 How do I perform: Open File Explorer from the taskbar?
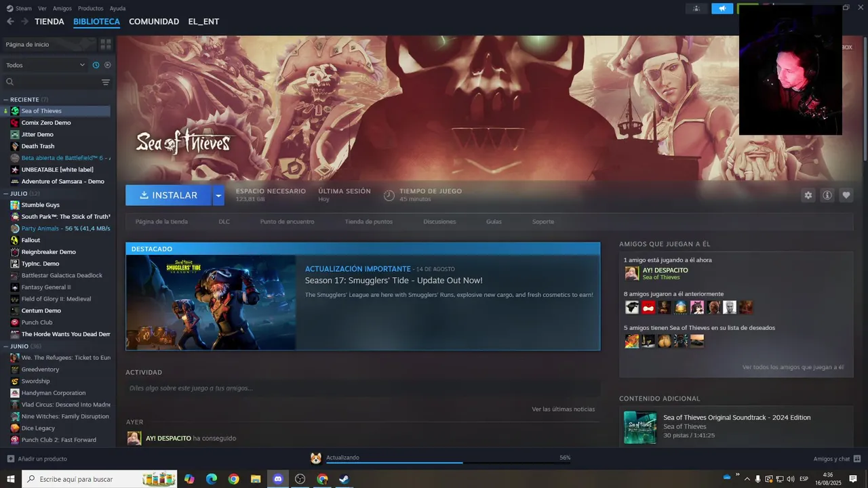(256, 479)
